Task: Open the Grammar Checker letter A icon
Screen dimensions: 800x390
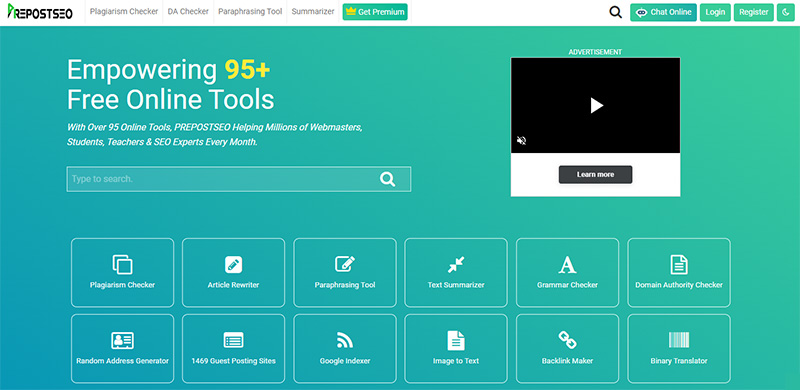Action: pyautogui.click(x=567, y=264)
